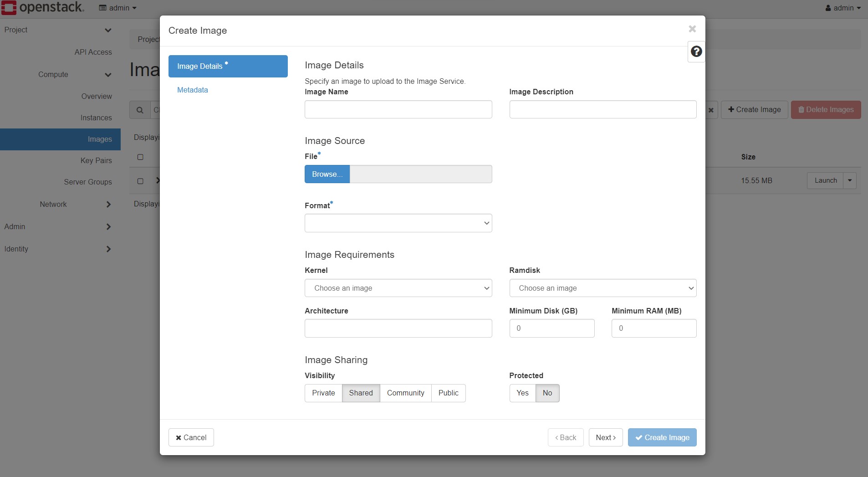This screenshot has height=477, width=868.
Task: Set Protected to Yes
Action: [x=522, y=393]
